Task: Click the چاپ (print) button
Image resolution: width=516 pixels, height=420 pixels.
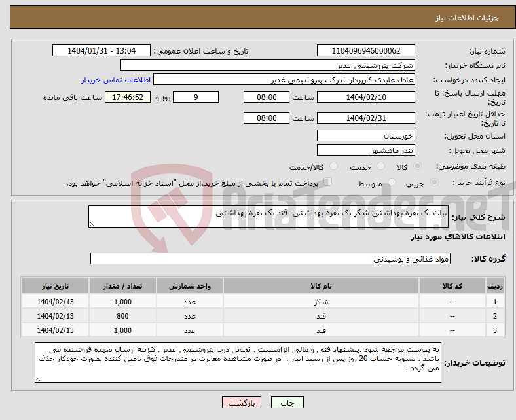Action: pos(287,402)
